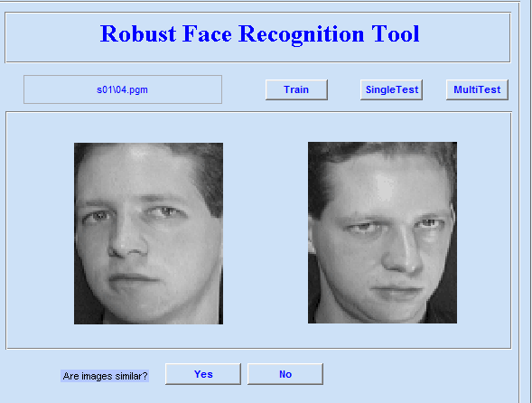Image resolution: width=532 pixels, height=403 pixels.
Task: Click the gap between SingleTest and MultiTest
Action: coord(434,89)
